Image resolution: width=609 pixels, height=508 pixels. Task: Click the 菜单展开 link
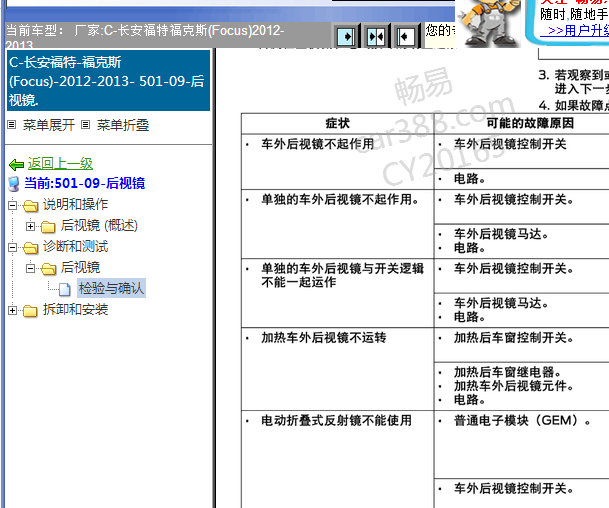(49, 125)
